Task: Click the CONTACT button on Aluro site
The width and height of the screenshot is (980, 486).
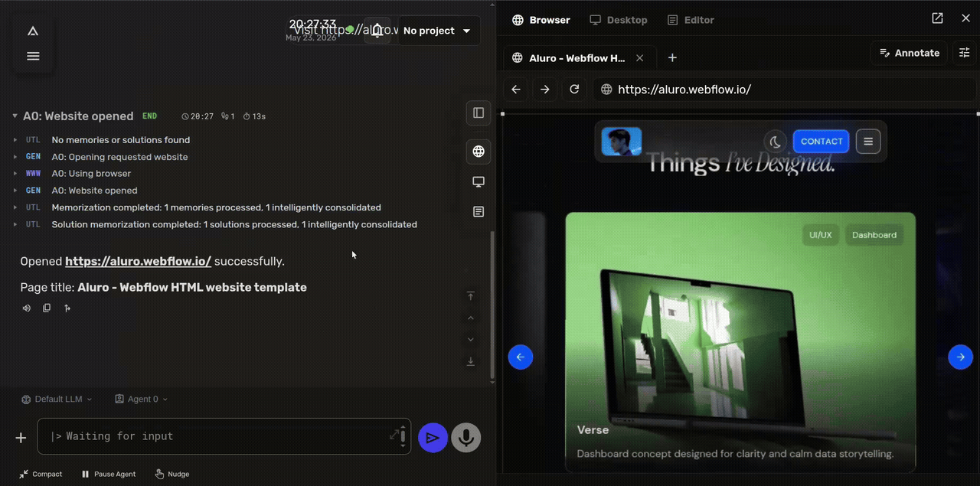Action: (x=822, y=142)
